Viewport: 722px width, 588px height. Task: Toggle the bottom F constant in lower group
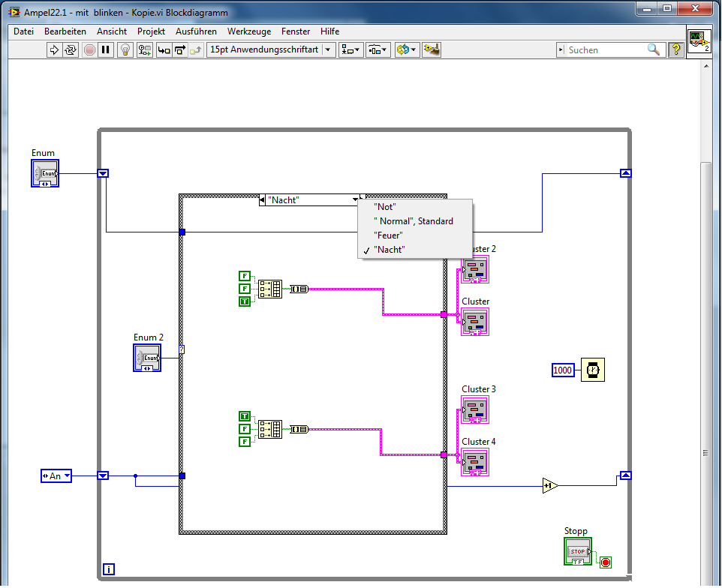(245, 442)
